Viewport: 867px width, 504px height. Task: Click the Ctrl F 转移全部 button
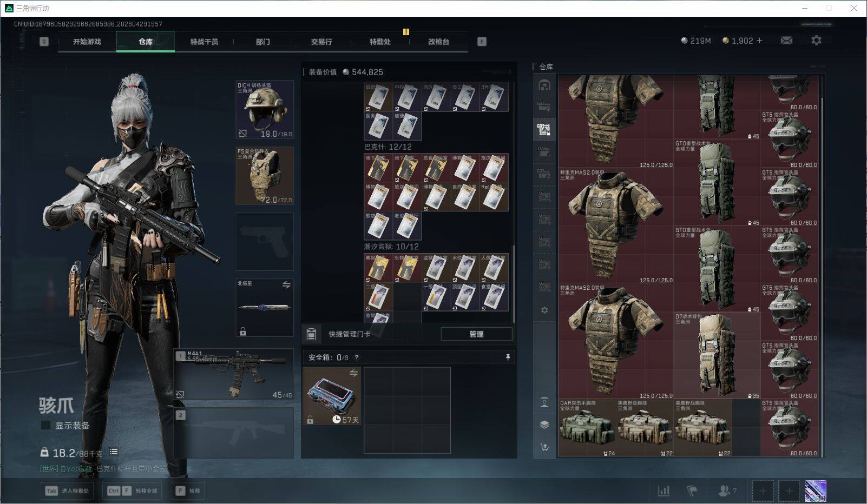(x=133, y=491)
